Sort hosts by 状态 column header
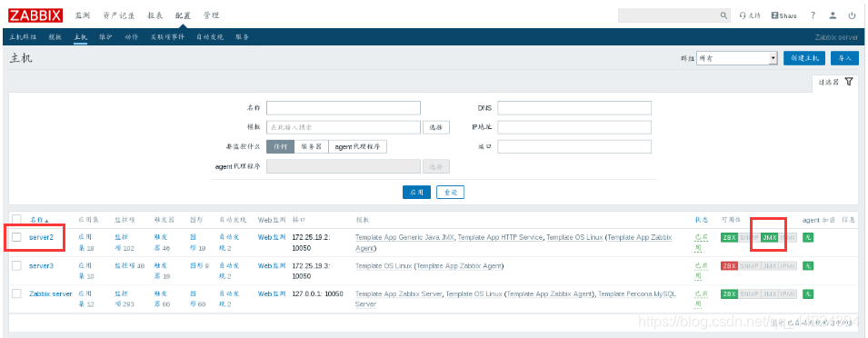Viewport: 868px width, 338px height. (701, 220)
